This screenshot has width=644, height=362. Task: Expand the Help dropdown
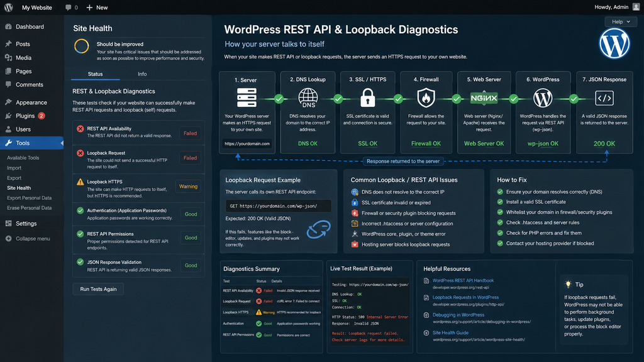tap(621, 22)
